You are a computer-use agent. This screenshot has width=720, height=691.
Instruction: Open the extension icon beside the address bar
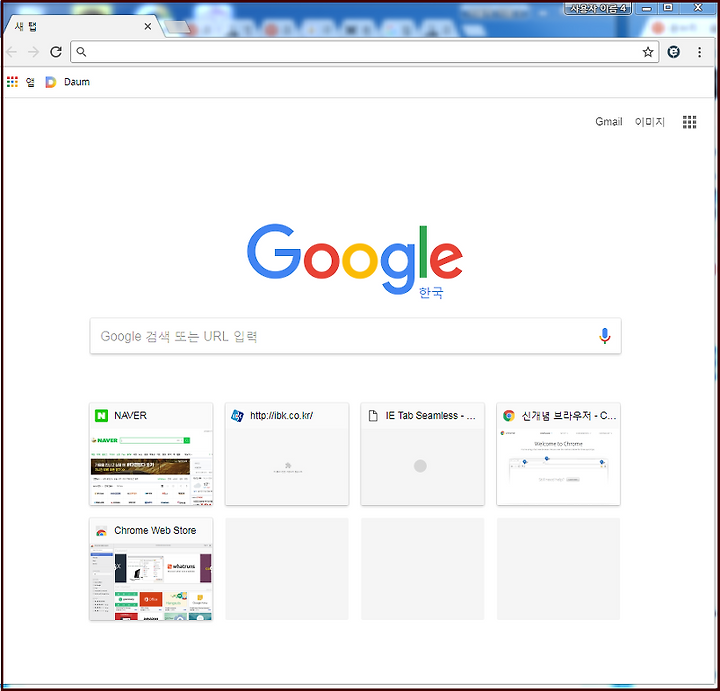coord(673,52)
